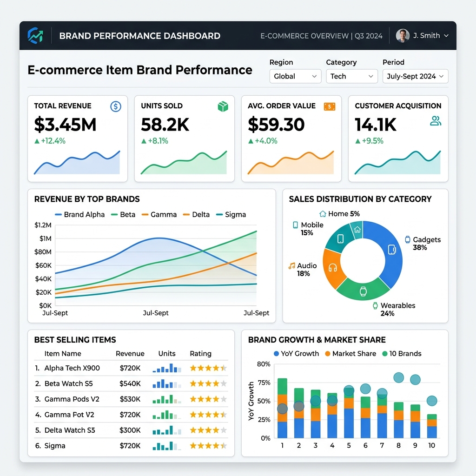Click the watch icon inside the green donut segment
Viewport: 476px width, 476px height.
[363, 291]
